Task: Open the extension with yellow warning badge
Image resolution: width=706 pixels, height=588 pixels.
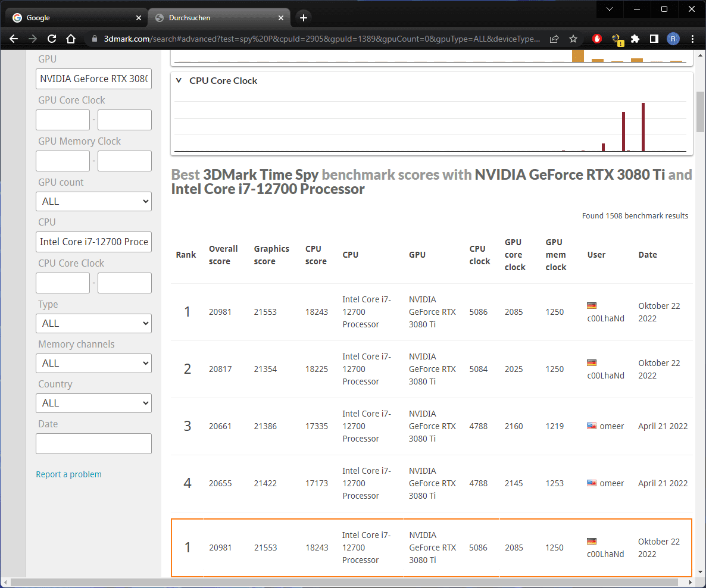Action: pos(616,39)
